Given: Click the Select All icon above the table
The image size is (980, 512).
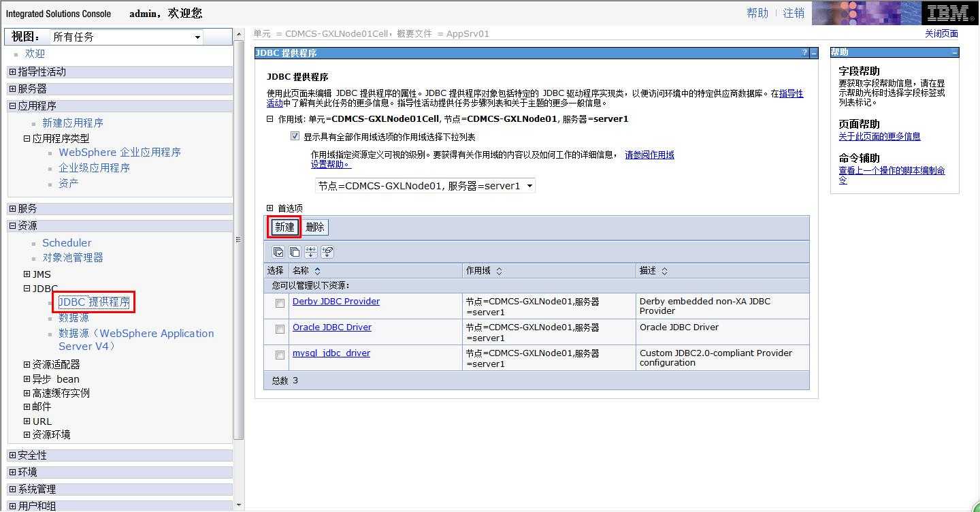Looking at the screenshot, I should pos(278,252).
